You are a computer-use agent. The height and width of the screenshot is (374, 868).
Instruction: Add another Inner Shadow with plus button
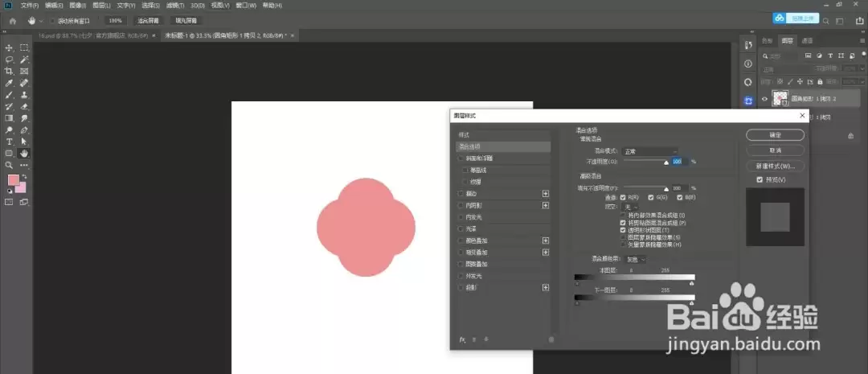(546, 206)
